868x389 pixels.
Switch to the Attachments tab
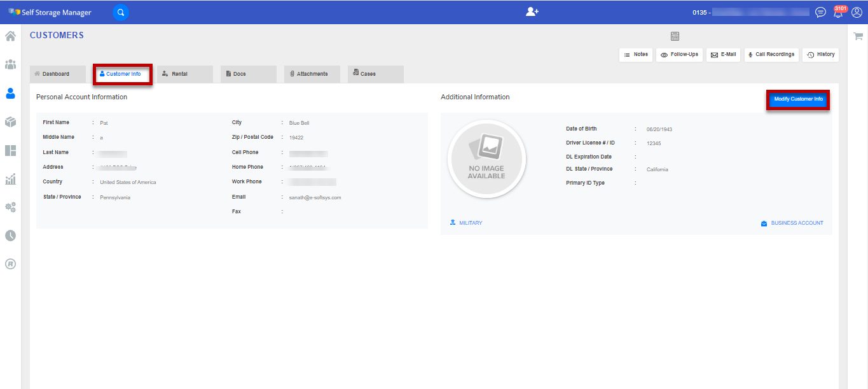(312, 74)
